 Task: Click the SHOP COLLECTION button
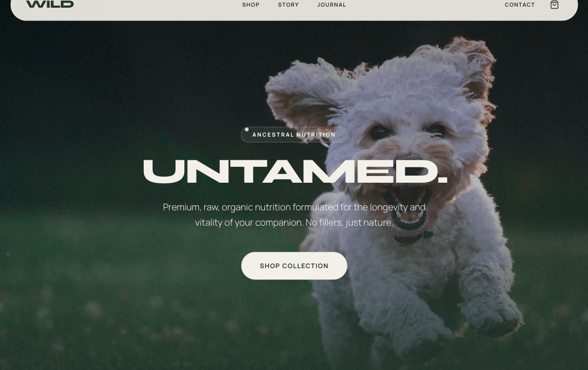click(x=294, y=266)
